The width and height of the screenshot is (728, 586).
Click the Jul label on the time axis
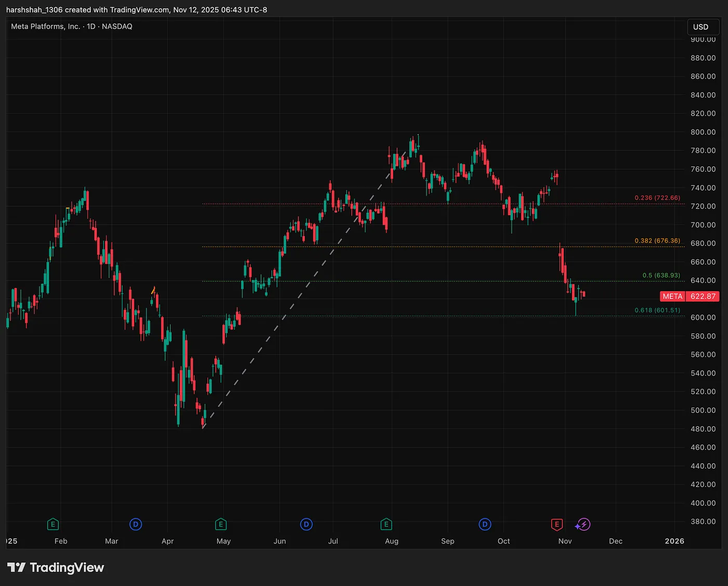click(333, 541)
